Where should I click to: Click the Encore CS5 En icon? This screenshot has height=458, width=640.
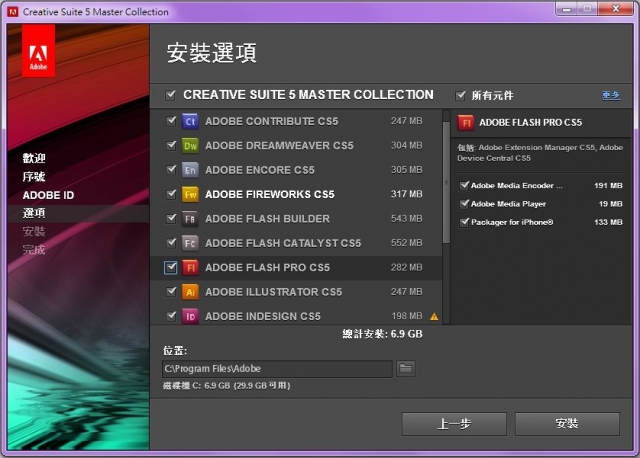coord(190,170)
